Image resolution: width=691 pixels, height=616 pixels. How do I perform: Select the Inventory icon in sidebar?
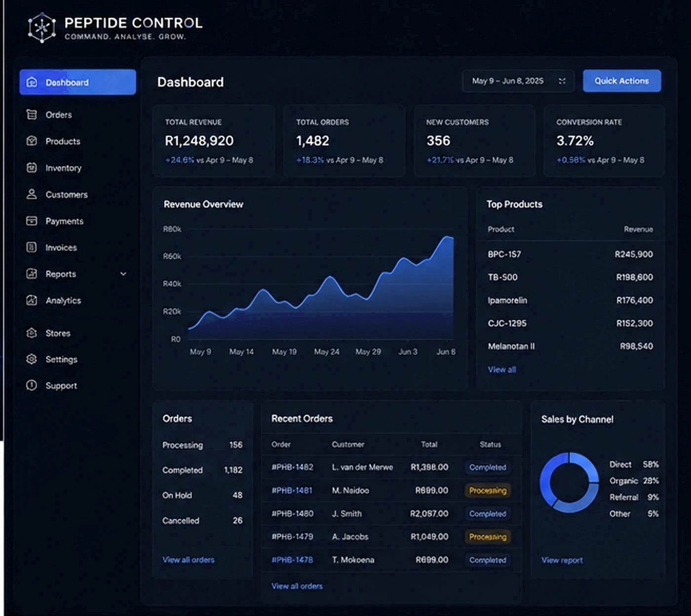pos(32,168)
